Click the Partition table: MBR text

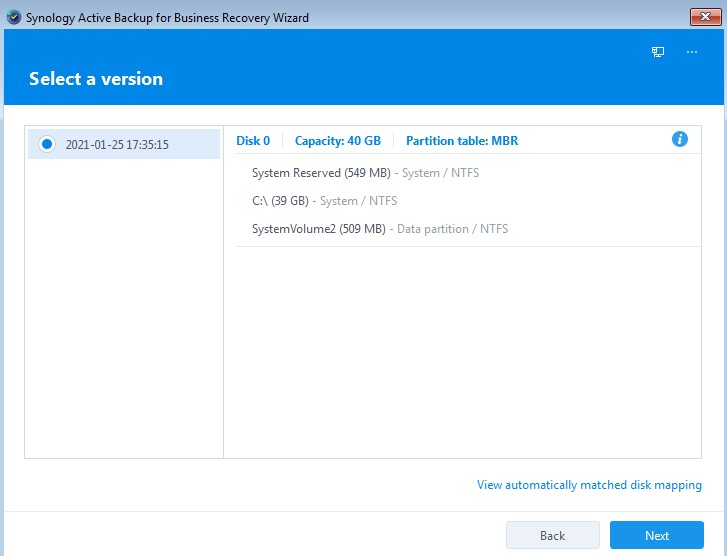(x=462, y=141)
